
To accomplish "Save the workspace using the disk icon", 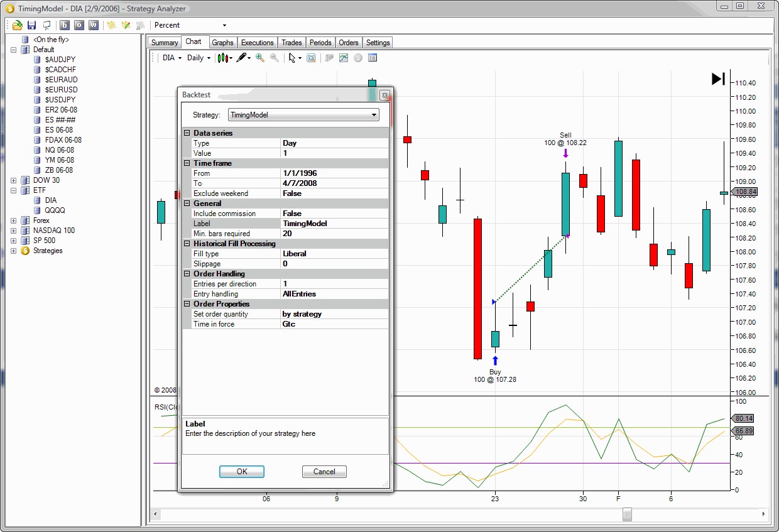I will coord(31,25).
